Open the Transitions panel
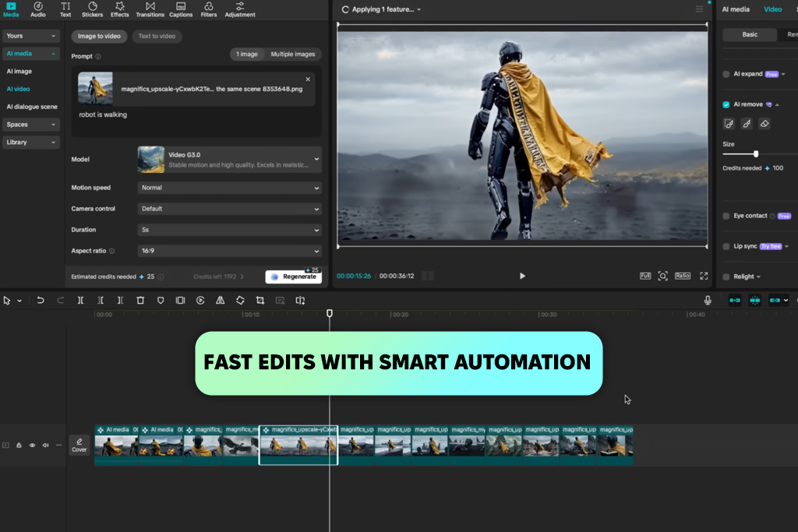This screenshot has width=798, height=532. (150, 9)
